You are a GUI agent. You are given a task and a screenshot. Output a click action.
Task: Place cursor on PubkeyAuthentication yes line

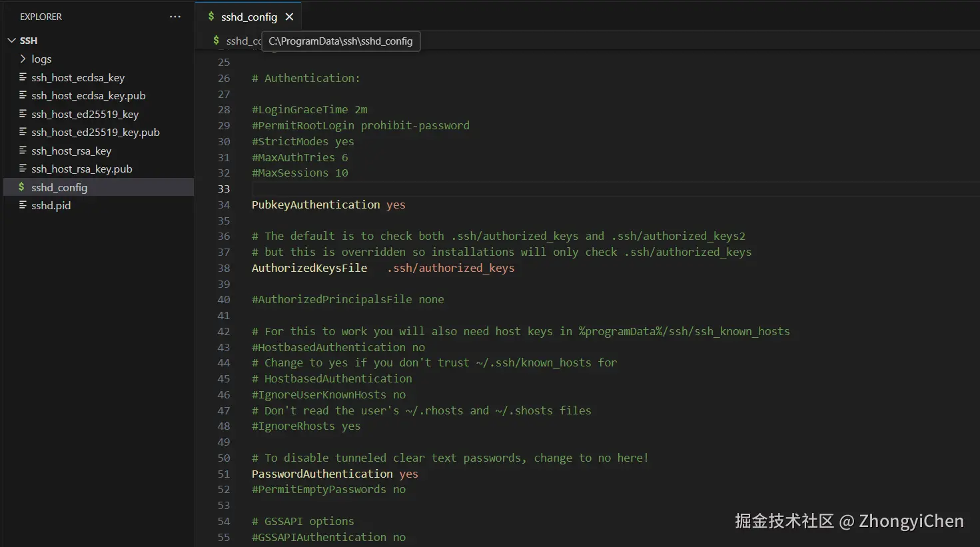point(328,205)
